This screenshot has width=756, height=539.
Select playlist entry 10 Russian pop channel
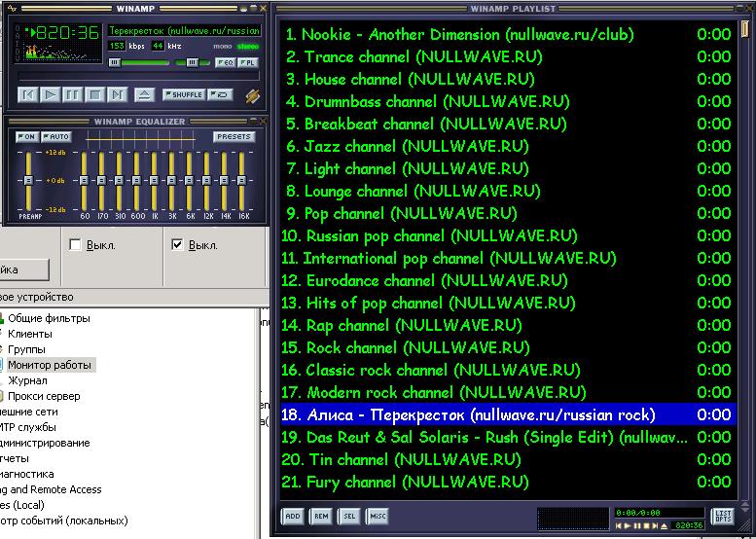point(509,235)
